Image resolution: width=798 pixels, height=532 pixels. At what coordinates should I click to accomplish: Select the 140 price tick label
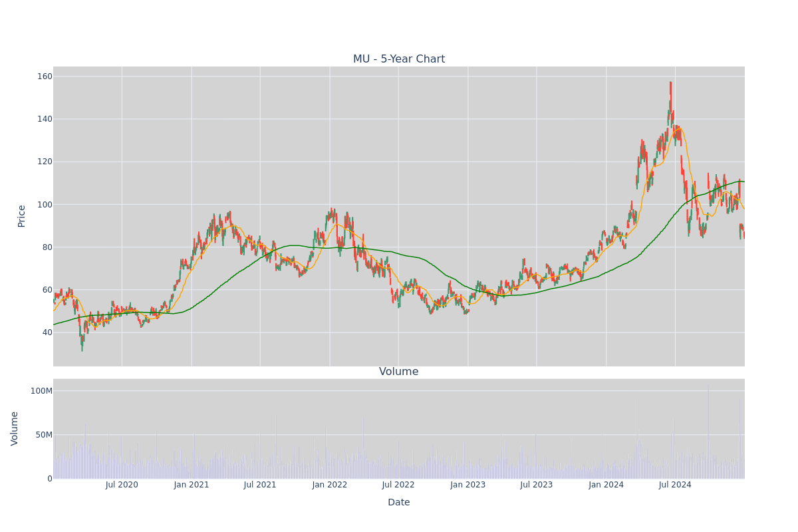(x=44, y=119)
